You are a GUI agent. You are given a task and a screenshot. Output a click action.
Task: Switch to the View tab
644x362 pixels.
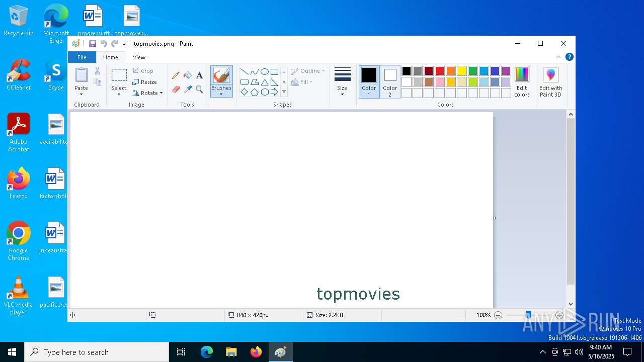click(139, 57)
